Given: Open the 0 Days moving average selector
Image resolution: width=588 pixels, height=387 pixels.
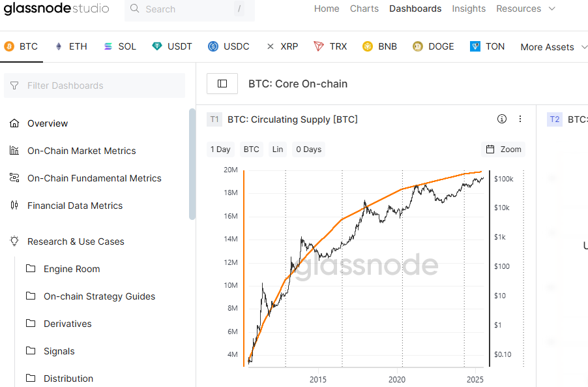Looking at the screenshot, I should tap(308, 149).
